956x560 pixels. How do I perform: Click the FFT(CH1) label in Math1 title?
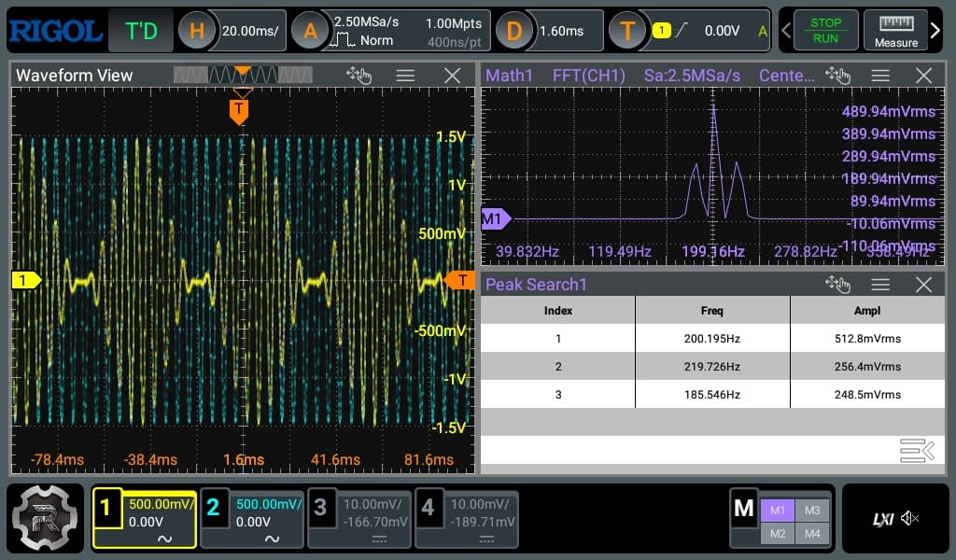tap(588, 76)
